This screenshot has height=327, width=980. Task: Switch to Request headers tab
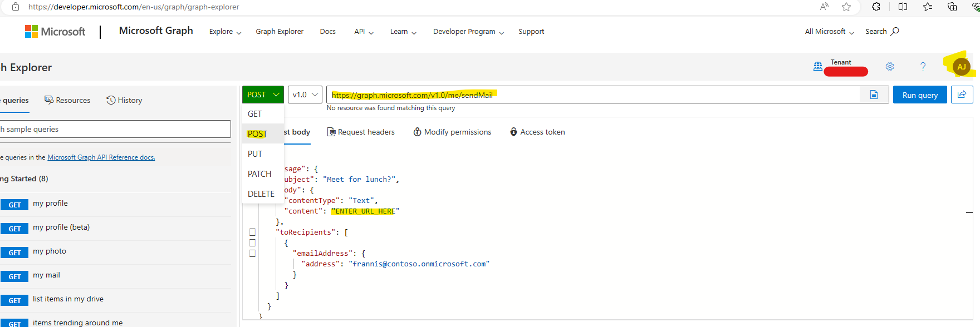click(x=361, y=132)
